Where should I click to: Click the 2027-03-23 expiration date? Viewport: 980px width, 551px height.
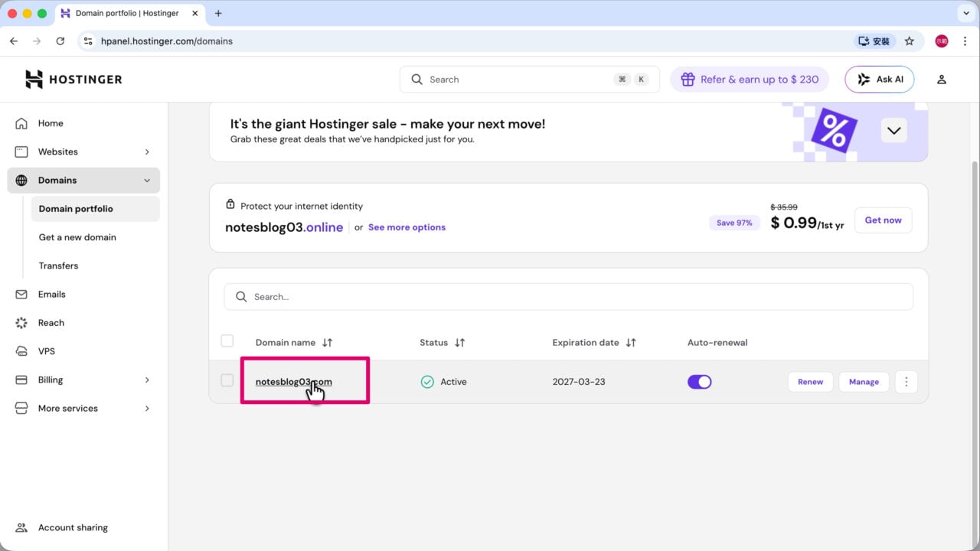tap(579, 382)
